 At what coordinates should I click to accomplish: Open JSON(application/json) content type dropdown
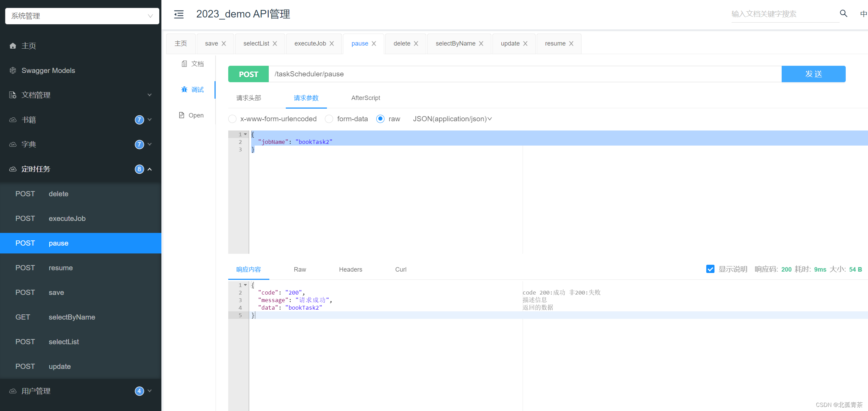(x=452, y=119)
